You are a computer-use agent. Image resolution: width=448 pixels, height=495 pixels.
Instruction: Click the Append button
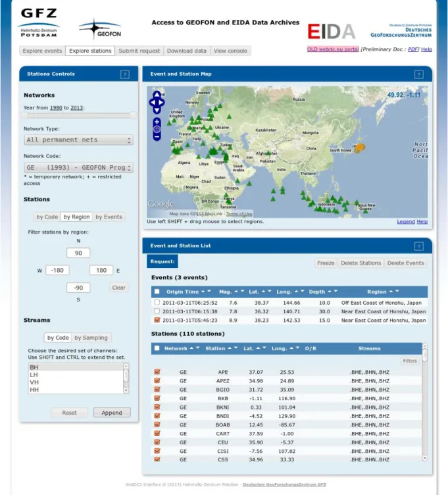tap(112, 413)
